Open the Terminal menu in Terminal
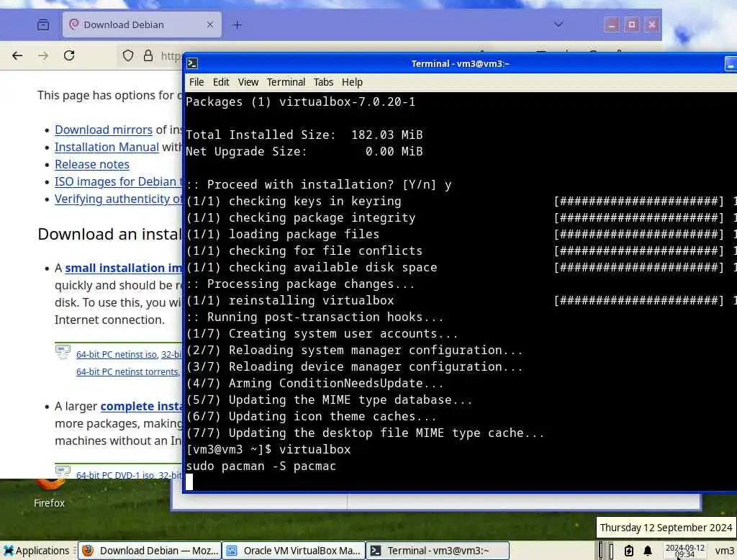 tap(286, 82)
